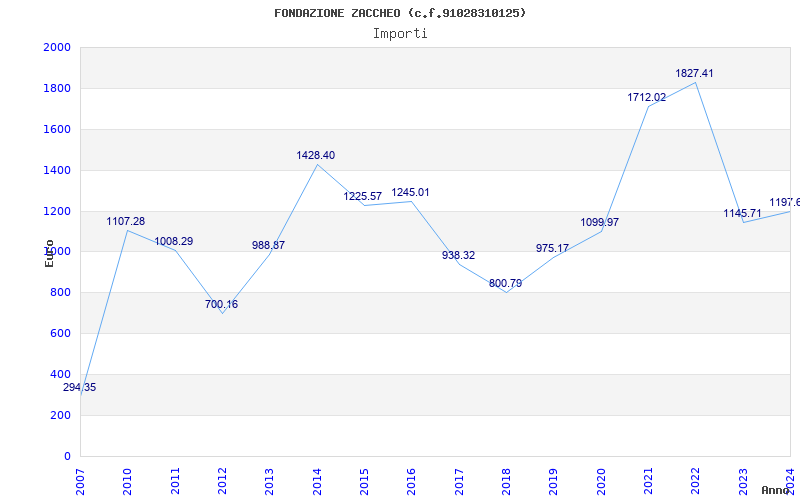Click x-axis year label 2010

(x=128, y=482)
